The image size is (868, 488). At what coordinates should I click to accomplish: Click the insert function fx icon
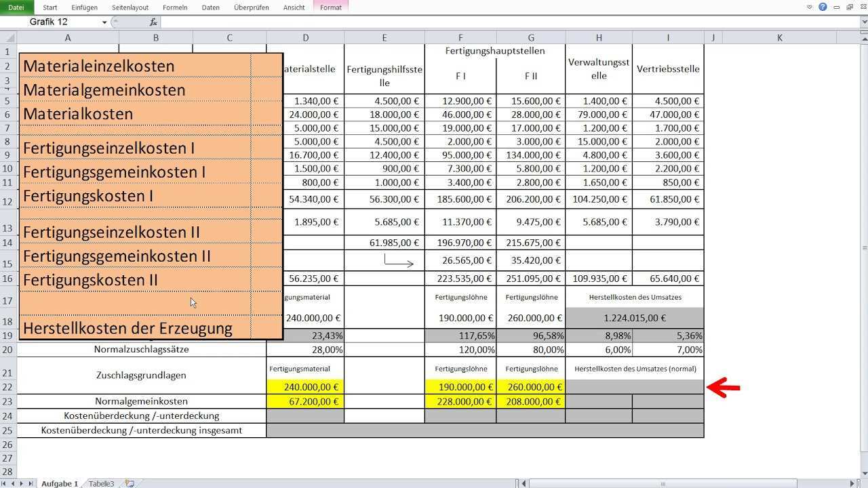(x=153, y=22)
